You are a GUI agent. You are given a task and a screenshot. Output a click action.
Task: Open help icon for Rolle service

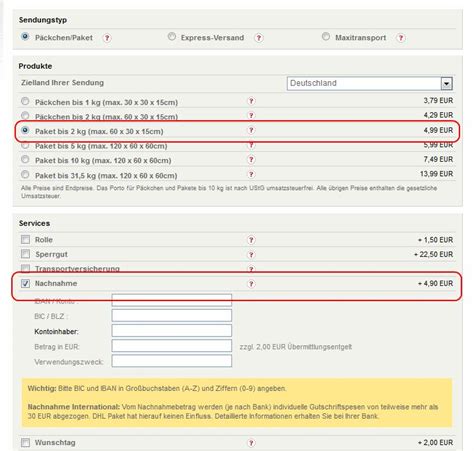pos(251,240)
